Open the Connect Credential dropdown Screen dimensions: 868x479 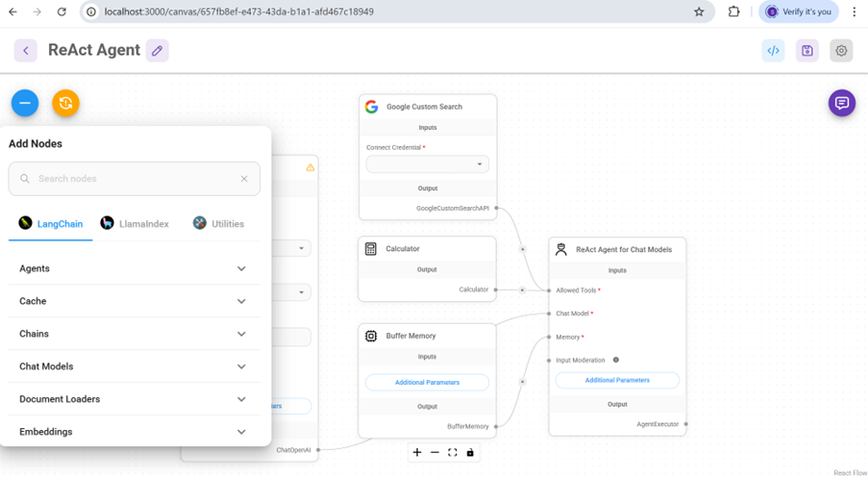tap(428, 164)
